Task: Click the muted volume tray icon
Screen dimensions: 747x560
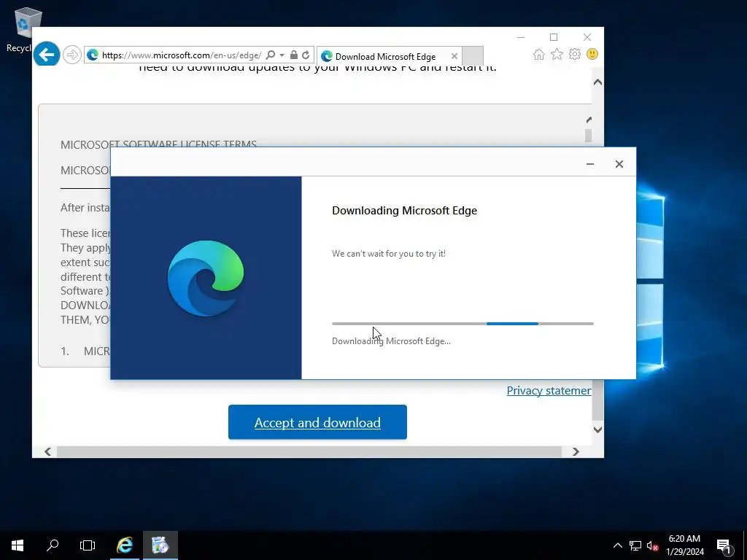Action: click(x=652, y=545)
